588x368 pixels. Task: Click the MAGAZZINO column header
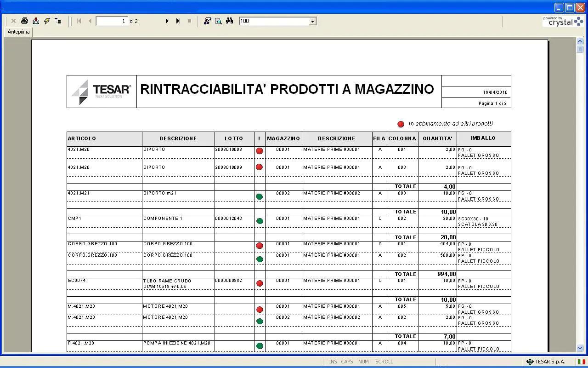[283, 138]
